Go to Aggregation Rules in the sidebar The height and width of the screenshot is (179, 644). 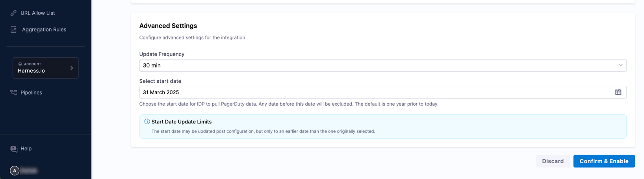point(44,30)
